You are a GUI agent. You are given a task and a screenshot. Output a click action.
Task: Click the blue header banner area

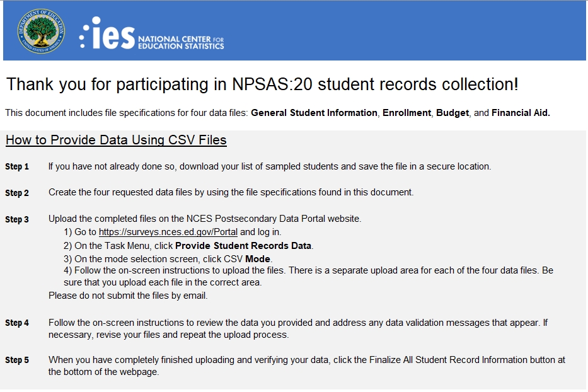(403, 30)
